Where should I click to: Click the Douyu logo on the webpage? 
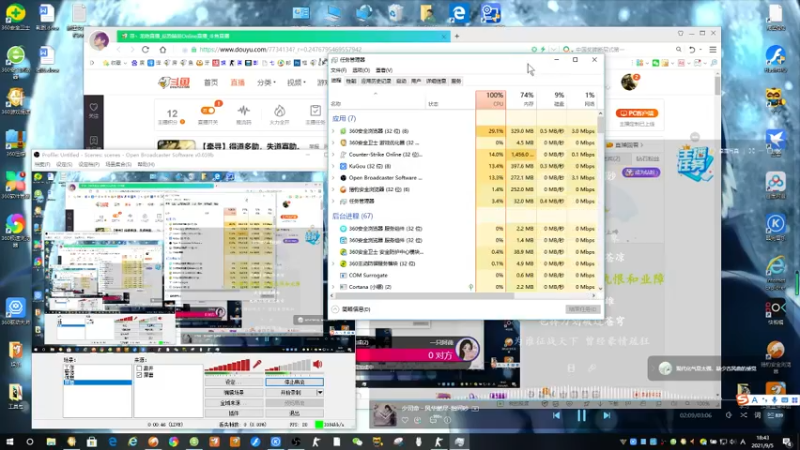click(174, 82)
